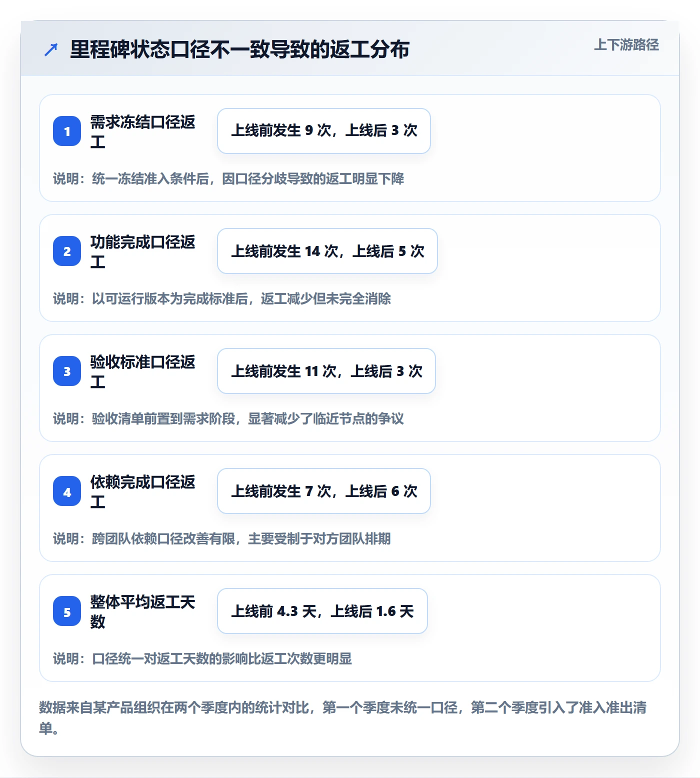This screenshot has height=778, width=700.
Task: Click the value pill 上线前发生 14 次，上线后 5 次
Action: coord(327,251)
